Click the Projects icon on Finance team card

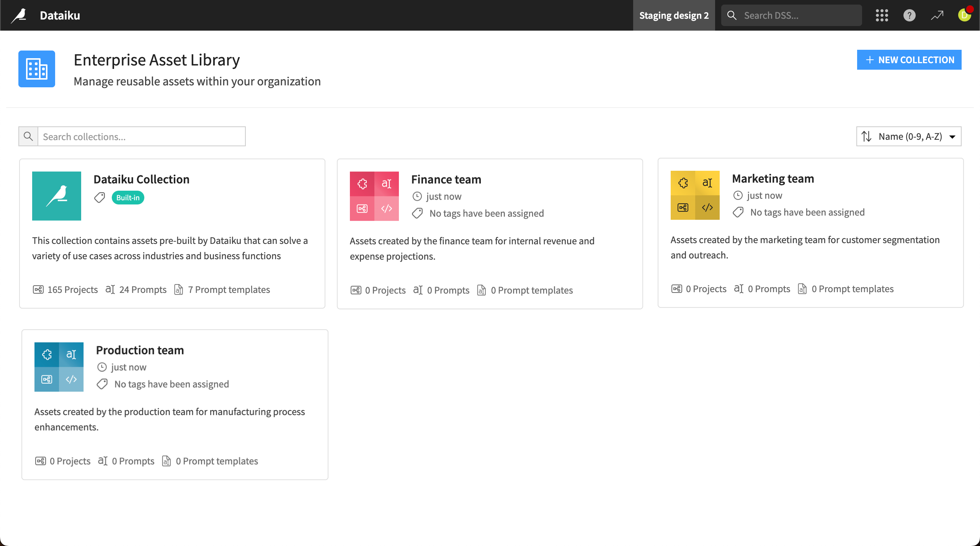click(356, 290)
